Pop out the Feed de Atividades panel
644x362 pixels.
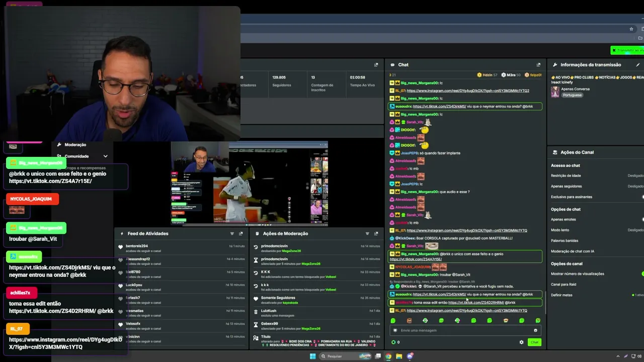(x=240, y=234)
